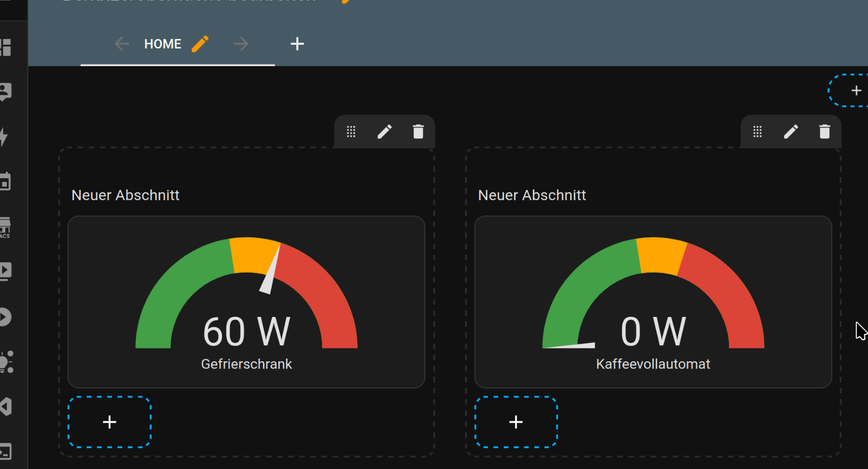Grab the Gefrierschrank section drag handle
This screenshot has height=469, width=868.
click(x=351, y=132)
